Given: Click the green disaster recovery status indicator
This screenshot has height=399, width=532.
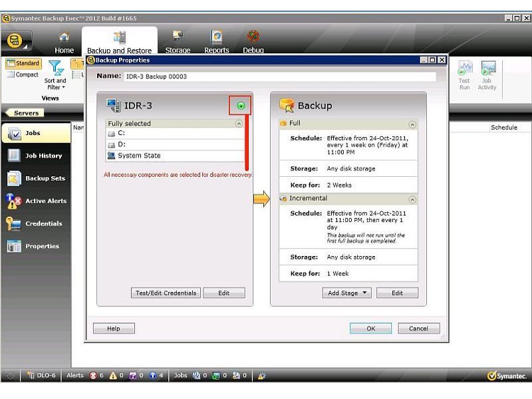Looking at the screenshot, I should [241, 106].
